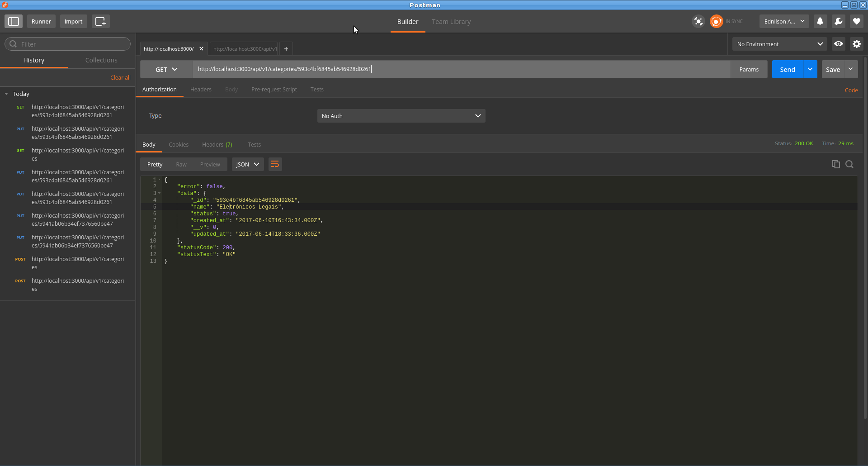This screenshot has height=466, width=868.
Task: Open settings with the wrench icon
Action: tap(839, 21)
